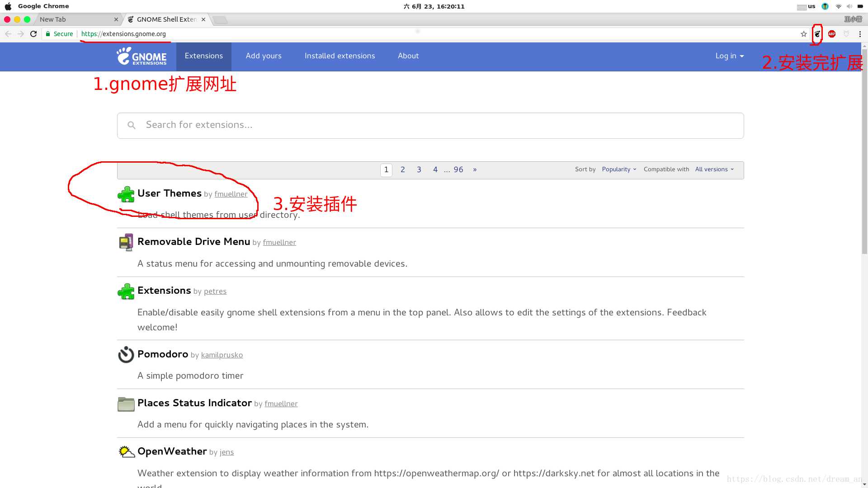Go back to the previous page
The height and width of the screenshot is (488, 868).
8,34
